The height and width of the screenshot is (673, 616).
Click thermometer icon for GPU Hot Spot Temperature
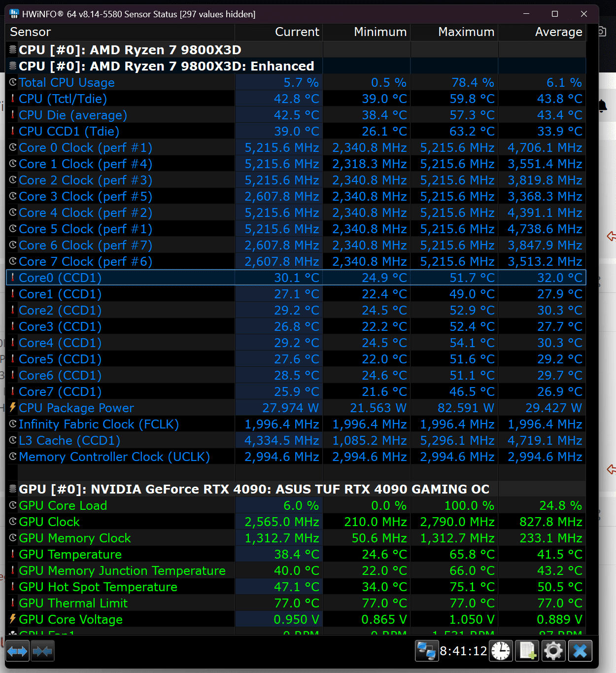pos(13,587)
